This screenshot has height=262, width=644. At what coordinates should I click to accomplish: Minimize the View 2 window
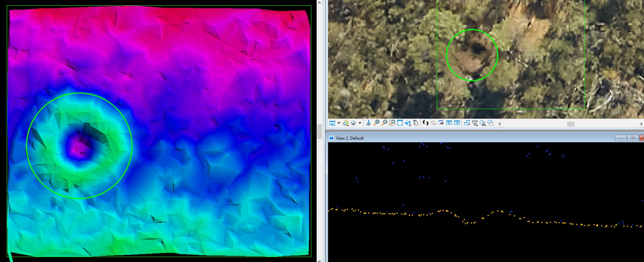click(x=621, y=138)
